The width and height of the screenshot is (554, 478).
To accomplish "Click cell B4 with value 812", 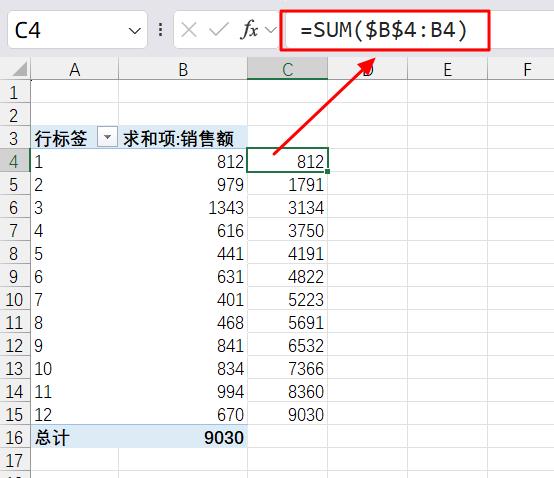I will pos(183,161).
